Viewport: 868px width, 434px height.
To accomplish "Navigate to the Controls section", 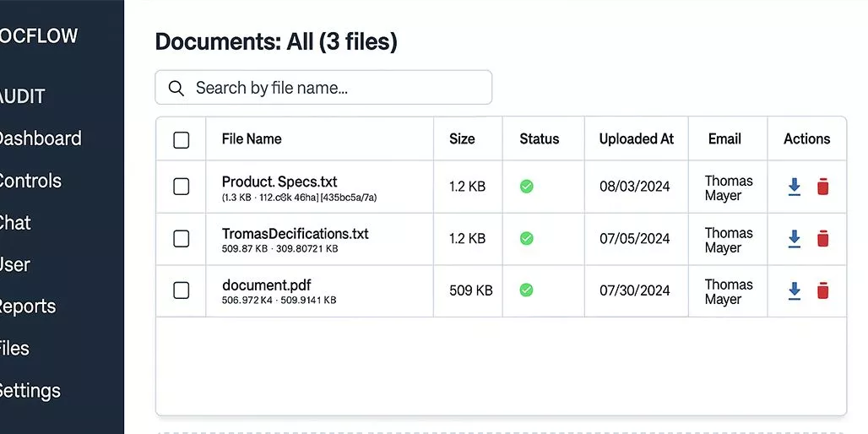I will click(x=30, y=181).
